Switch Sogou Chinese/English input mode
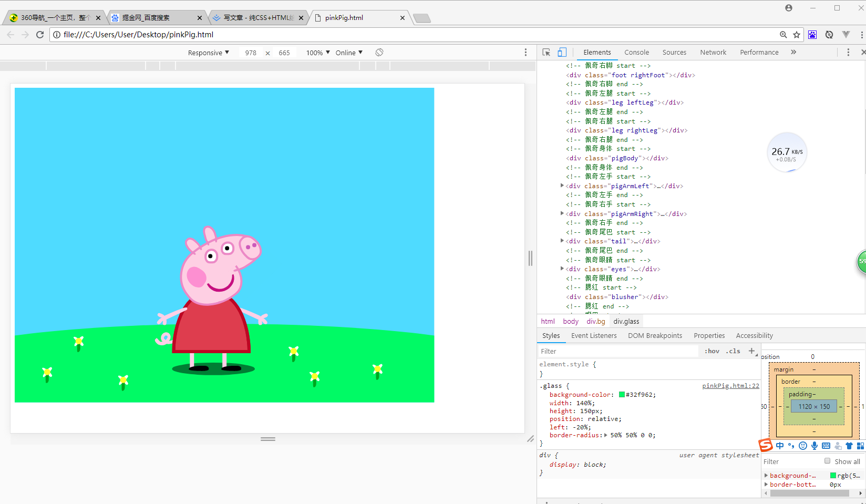 (x=780, y=446)
